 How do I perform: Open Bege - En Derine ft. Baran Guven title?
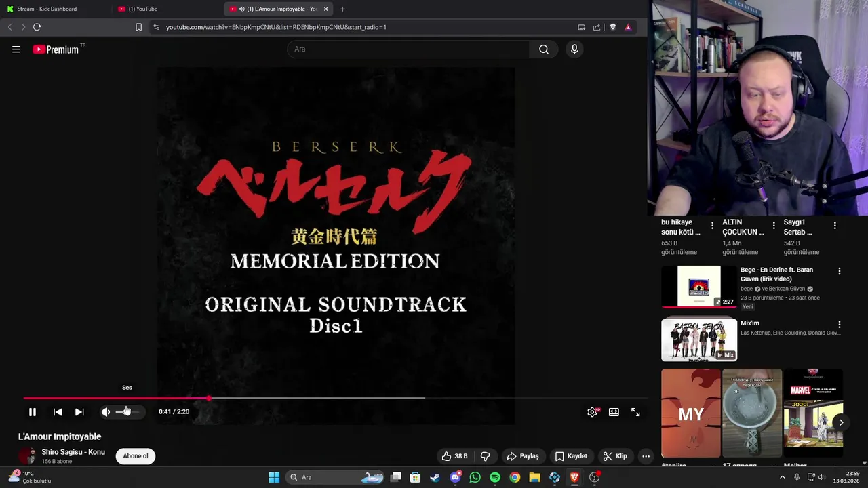point(776,274)
